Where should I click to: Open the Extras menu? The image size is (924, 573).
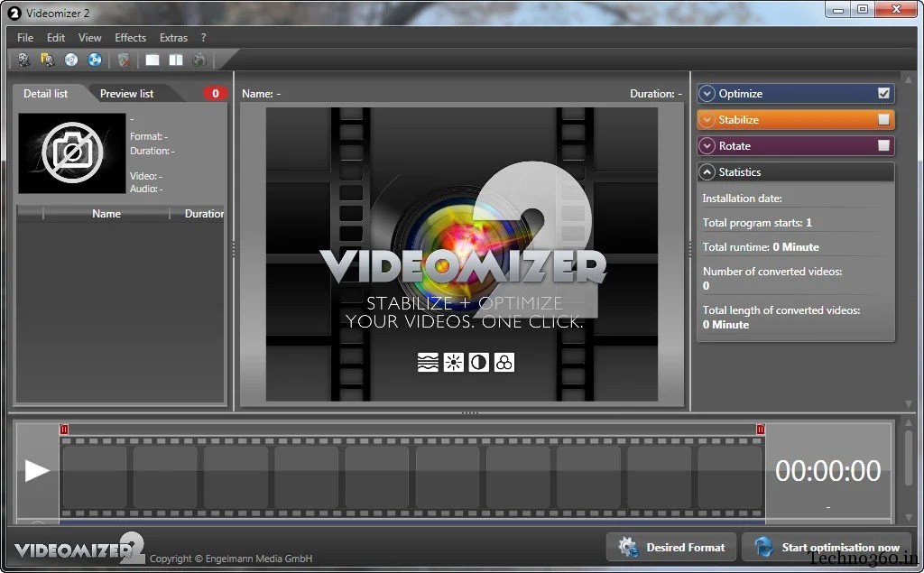point(173,38)
